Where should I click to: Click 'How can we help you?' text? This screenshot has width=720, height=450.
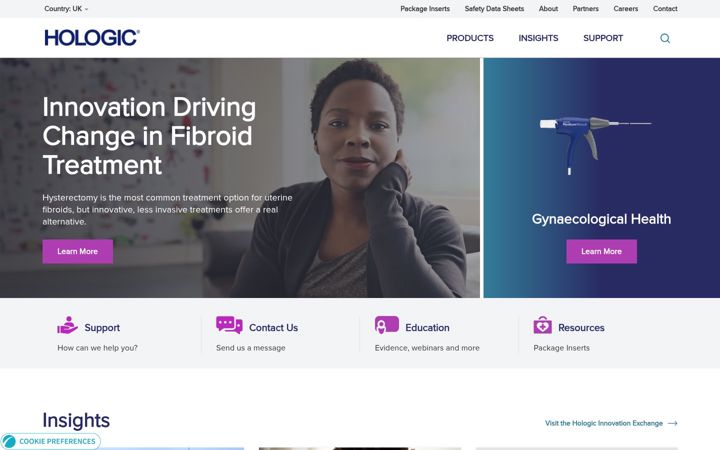point(97,348)
